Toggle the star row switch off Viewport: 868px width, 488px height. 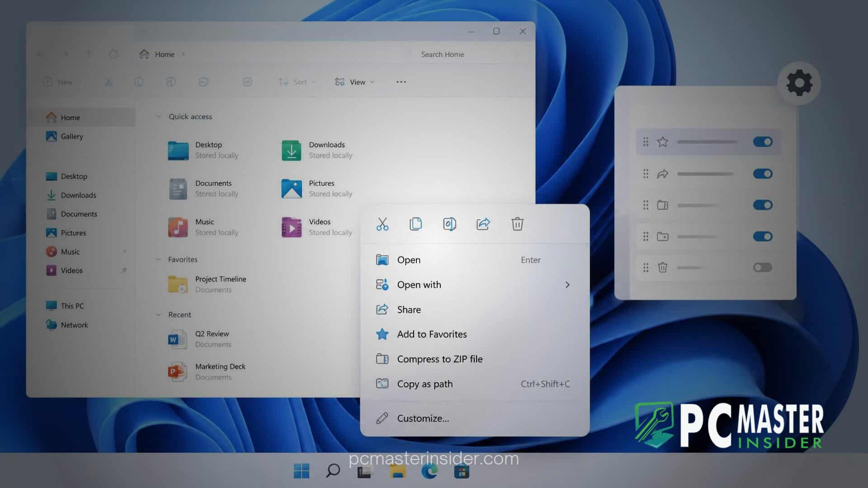coord(763,142)
